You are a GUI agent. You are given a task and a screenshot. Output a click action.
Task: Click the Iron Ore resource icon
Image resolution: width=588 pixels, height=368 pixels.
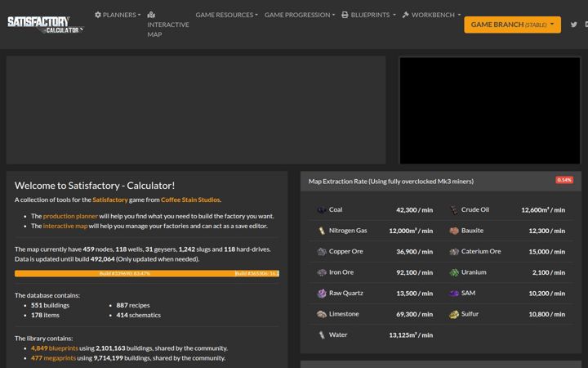(x=322, y=272)
